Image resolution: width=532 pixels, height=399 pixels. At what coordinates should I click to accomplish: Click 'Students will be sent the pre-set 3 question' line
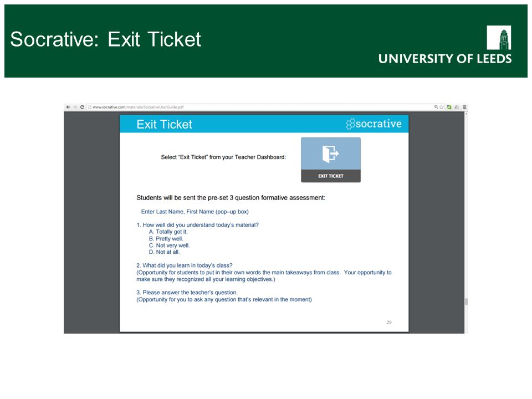pyautogui.click(x=231, y=198)
